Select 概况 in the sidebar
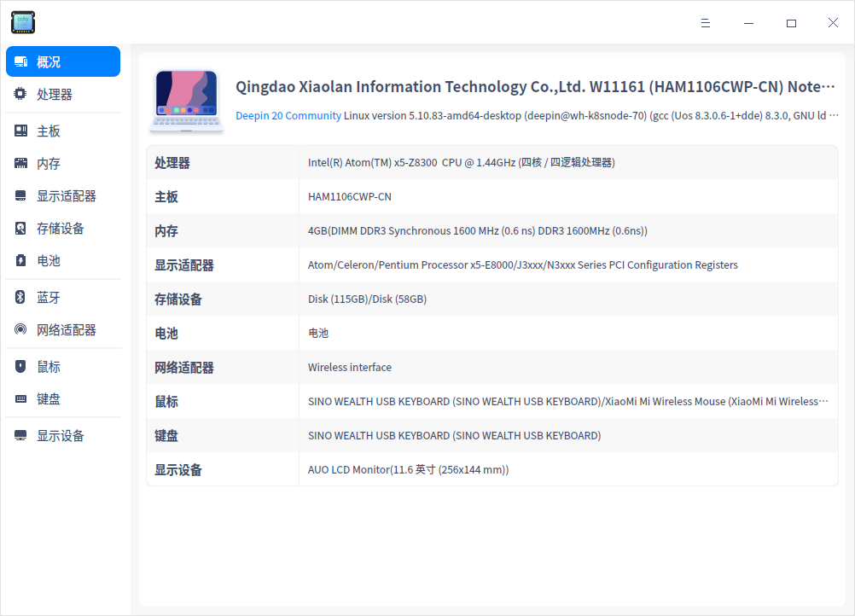Screen dimensions: 855x616 click(x=63, y=61)
